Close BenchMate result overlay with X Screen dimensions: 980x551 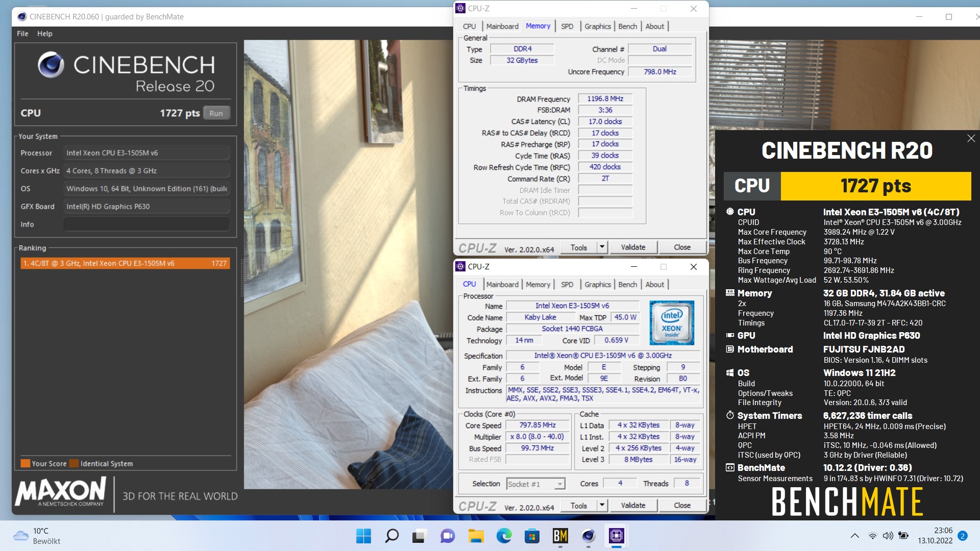point(971,138)
